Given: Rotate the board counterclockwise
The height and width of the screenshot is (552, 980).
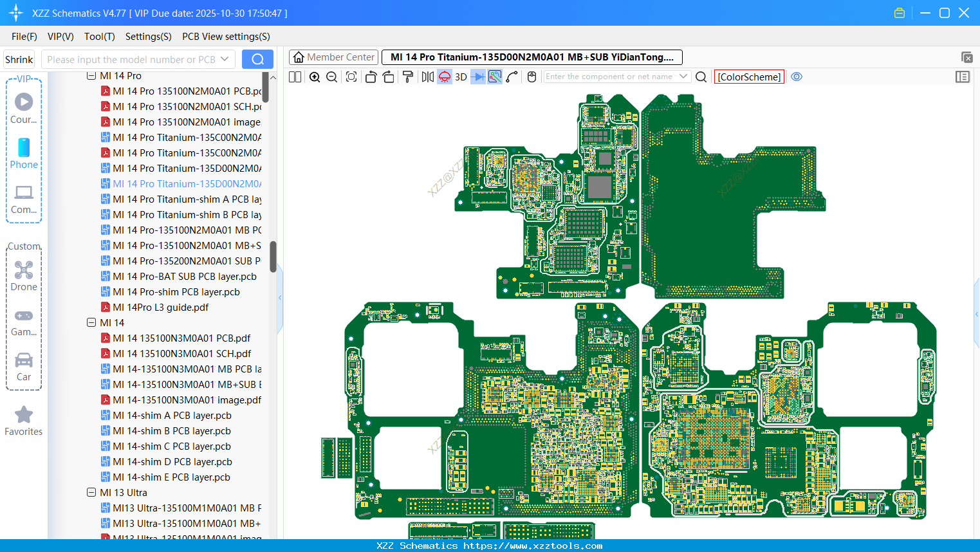Looking at the screenshot, I should tap(371, 77).
